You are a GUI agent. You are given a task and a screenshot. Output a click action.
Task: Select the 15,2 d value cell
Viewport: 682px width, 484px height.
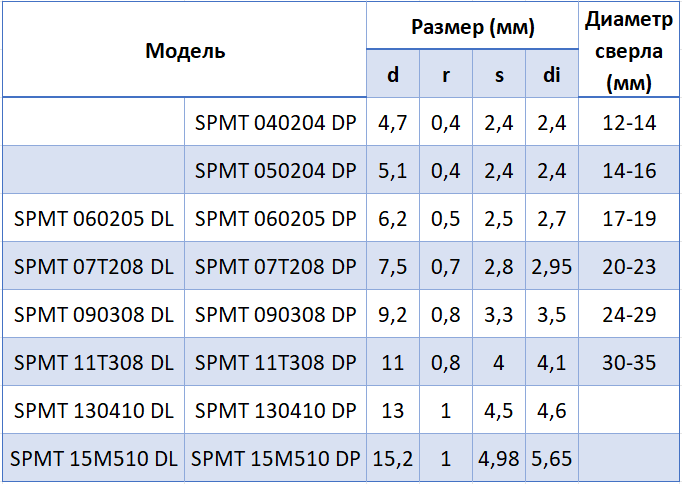point(393,458)
